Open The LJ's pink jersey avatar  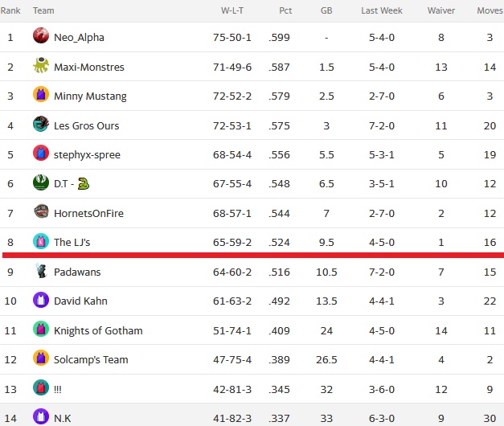coord(41,241)
